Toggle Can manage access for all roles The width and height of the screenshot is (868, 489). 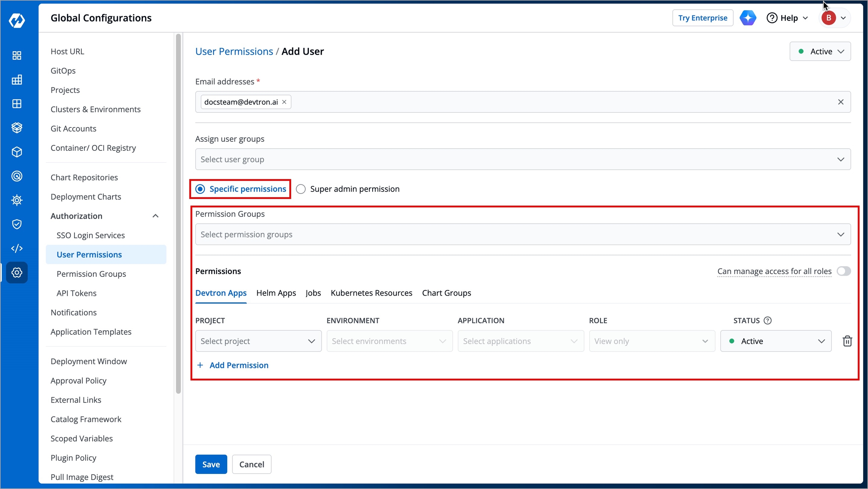click(x=844, y=271)
